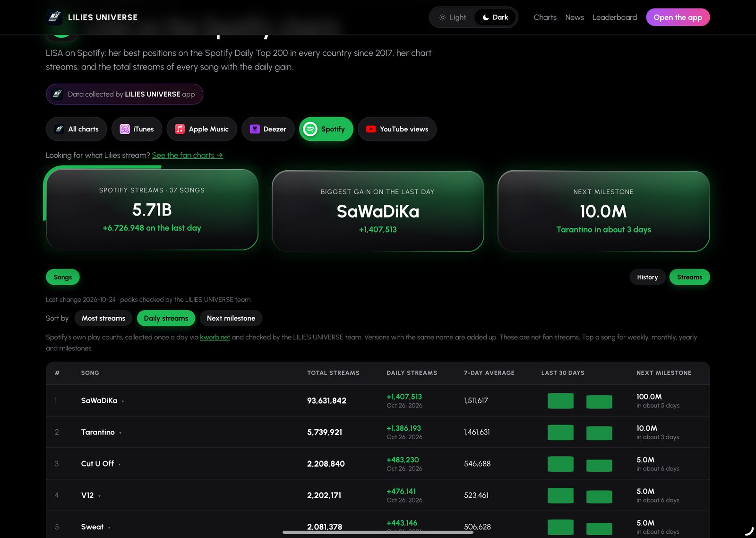
Task: Click the iTunes icon
Action: [125, 129]
